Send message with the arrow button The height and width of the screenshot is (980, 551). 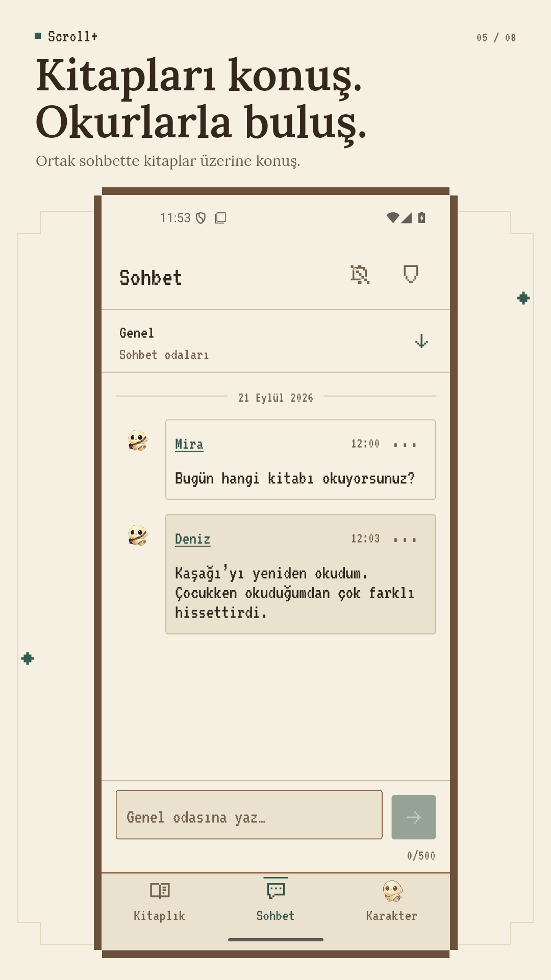click(413, 817)
